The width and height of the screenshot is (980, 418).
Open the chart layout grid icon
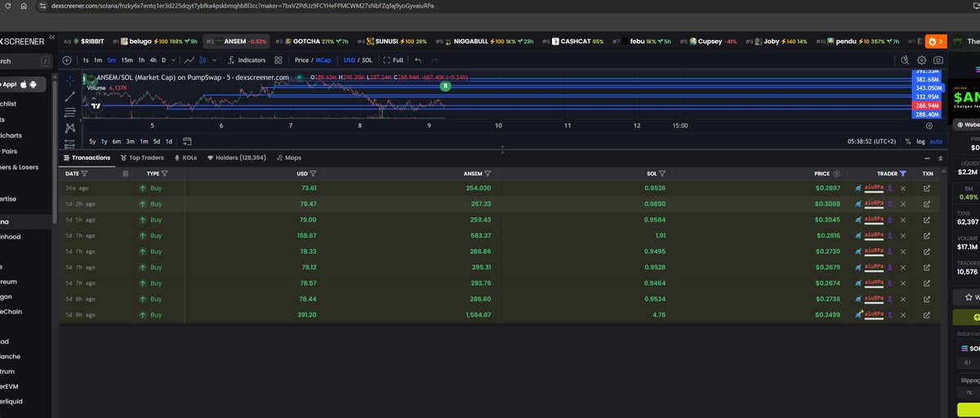coord(278,60)
